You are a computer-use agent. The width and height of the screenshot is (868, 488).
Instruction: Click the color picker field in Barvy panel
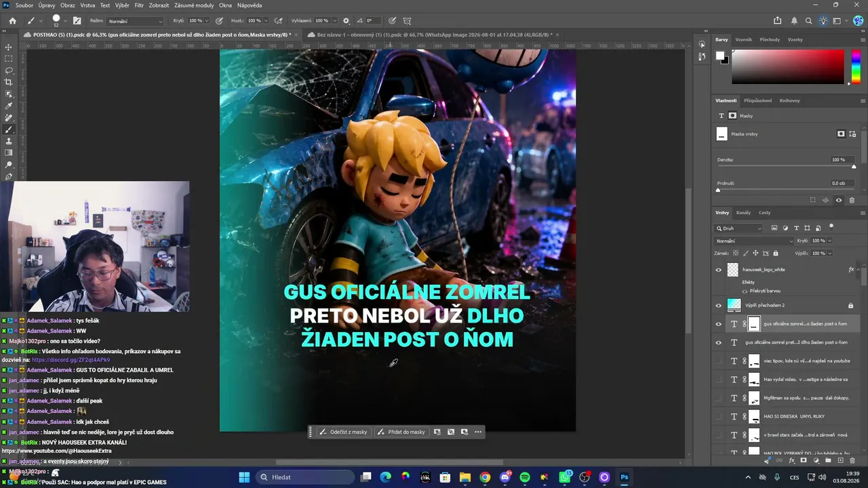tap(788, 66)
